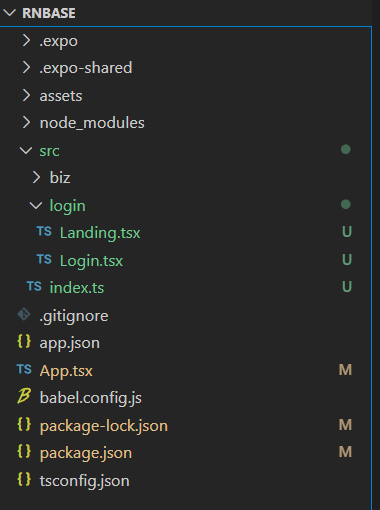The height and width of the screenshot is (510, 380).
Task: Click the git icon of .gitignore
Action: (x=24, y=314)
